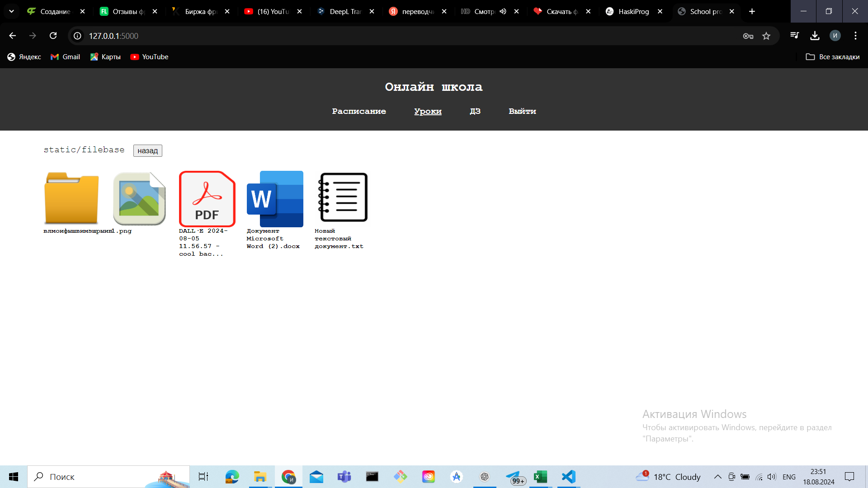Show hidden system tray icons
The height and width of the screenshot is (488, 868).
pos(717,477)
